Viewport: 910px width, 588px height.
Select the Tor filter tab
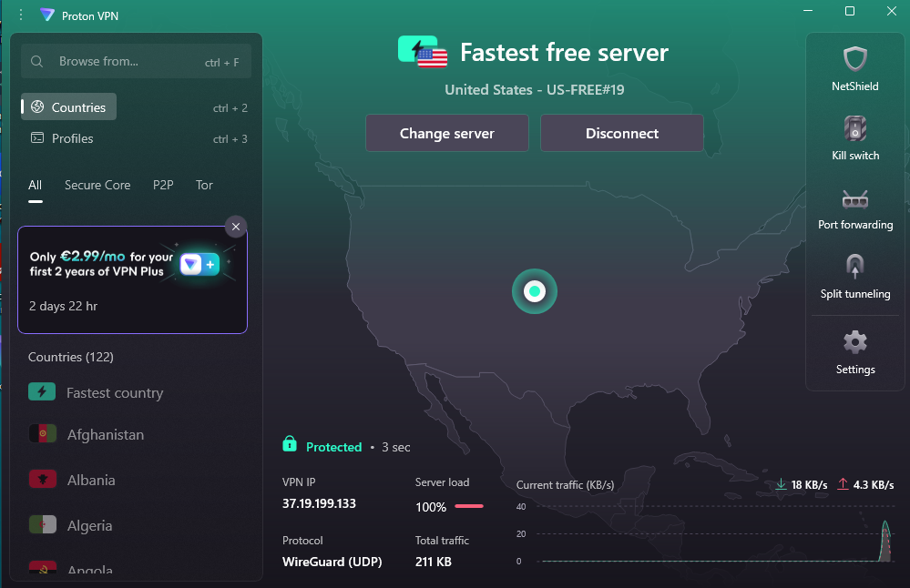tap(204, 185)
